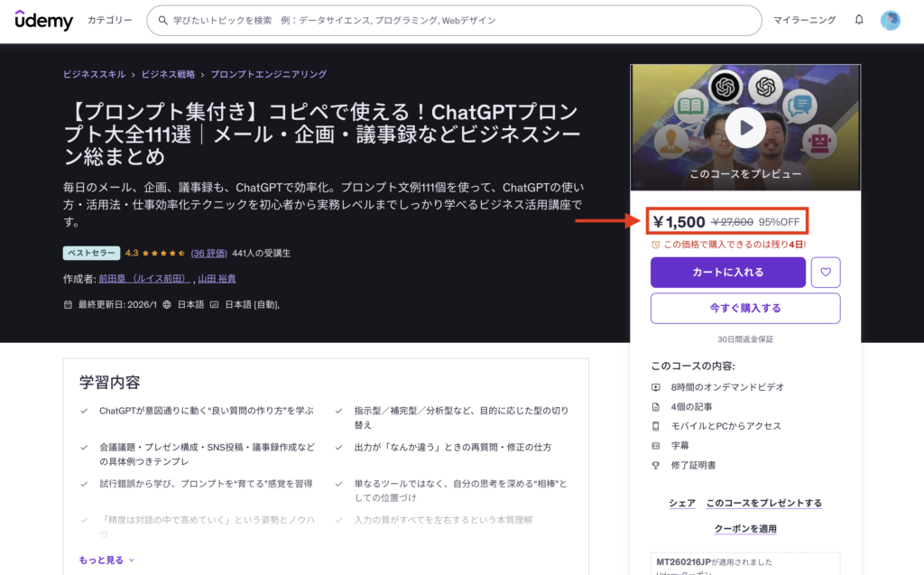Image resolution: width=924 pixels, height=575 pixels.
Task: Click the search magnifier icon
Action: click(x=162, y=20)
